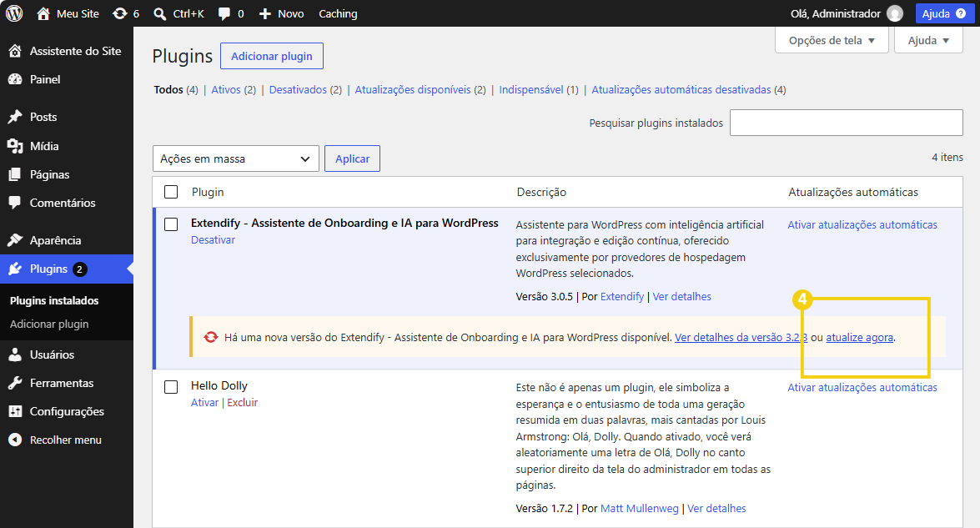Click the Plugin column header
Viewport: 980px width, 528px height.
pyautogui.click(x=208, y=192)
